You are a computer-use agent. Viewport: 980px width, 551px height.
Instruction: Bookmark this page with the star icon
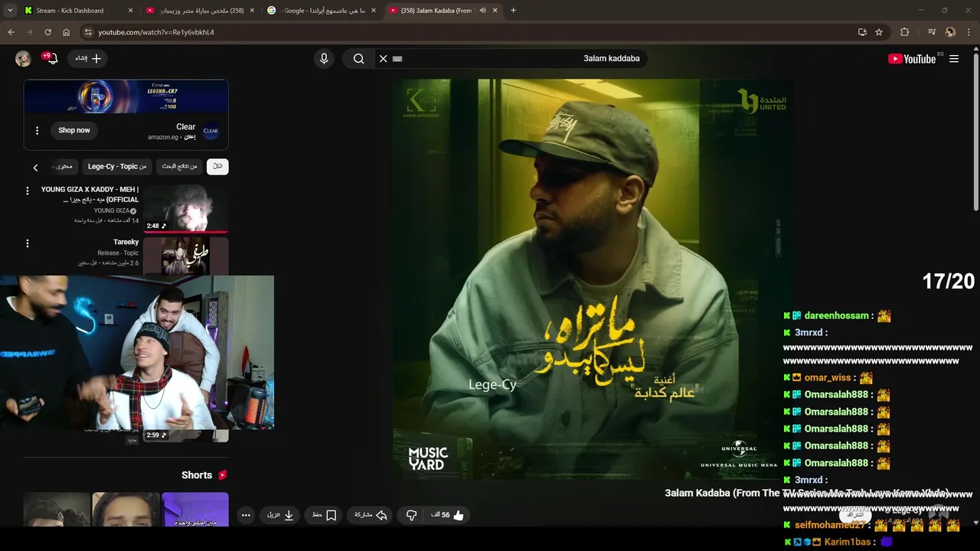click(879, 32)
